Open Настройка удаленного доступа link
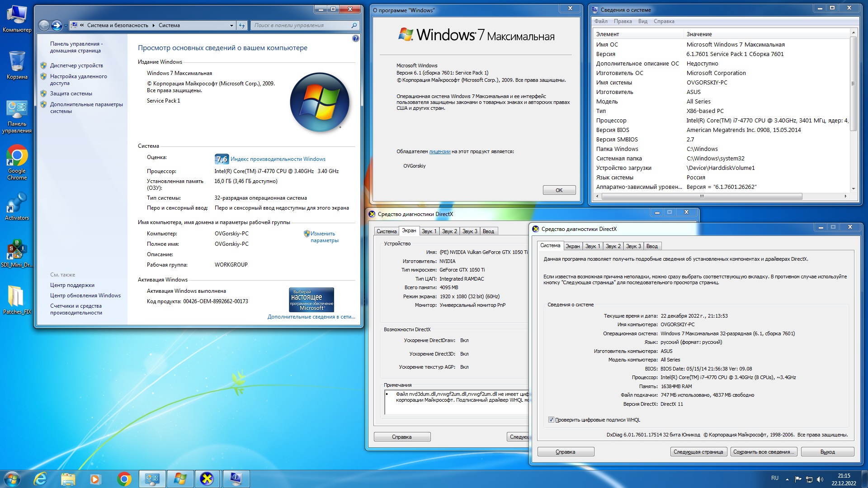 pyautogui.click(x=78, y=80)
